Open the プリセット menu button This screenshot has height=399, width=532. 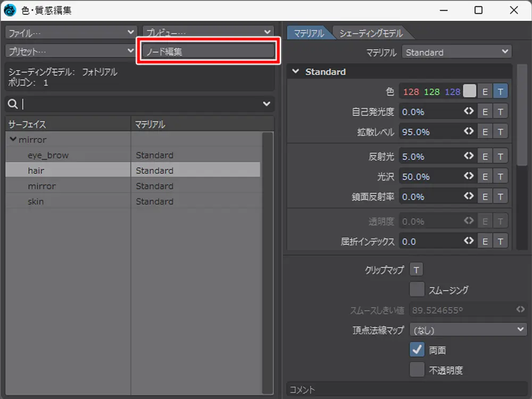pos(71,51)
